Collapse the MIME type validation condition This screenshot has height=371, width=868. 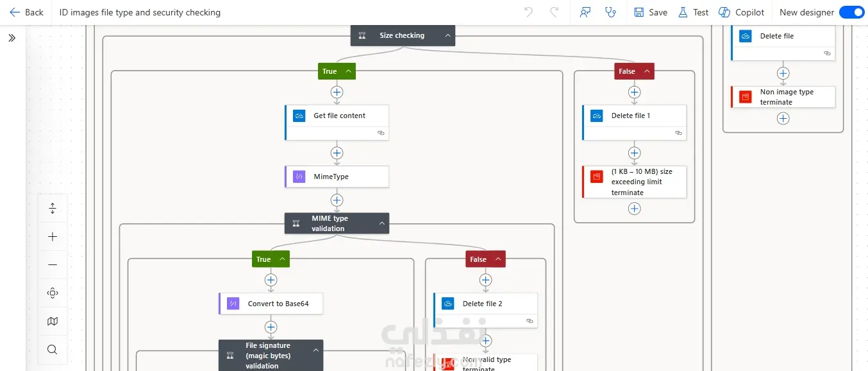tap(382, 223)
